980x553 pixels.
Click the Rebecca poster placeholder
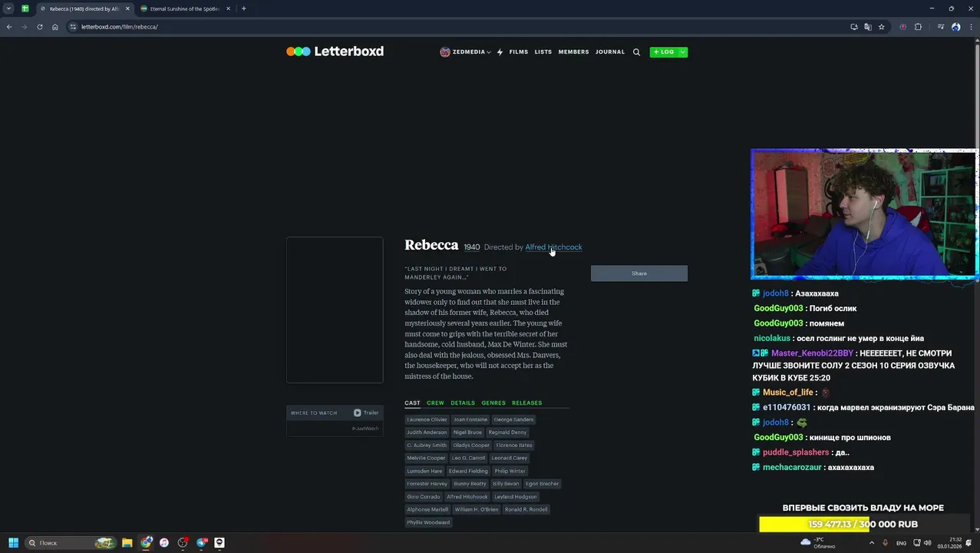pos(335,310)
